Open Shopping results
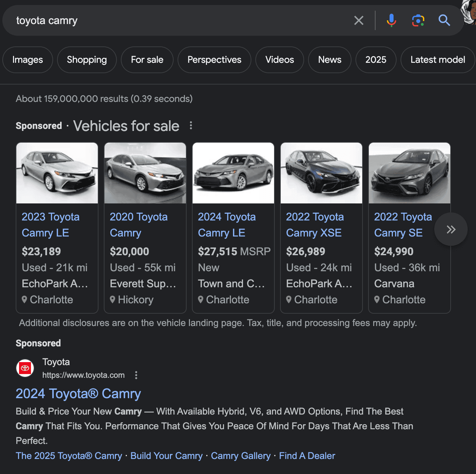This screenshot has width=476, height=474. pos(86,60)
